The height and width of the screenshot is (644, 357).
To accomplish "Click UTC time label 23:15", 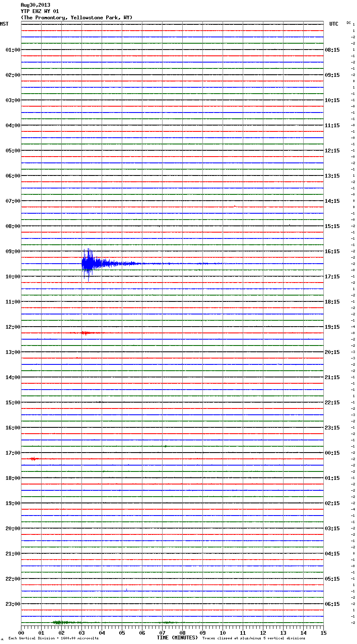I will click(x=332, y=428).
